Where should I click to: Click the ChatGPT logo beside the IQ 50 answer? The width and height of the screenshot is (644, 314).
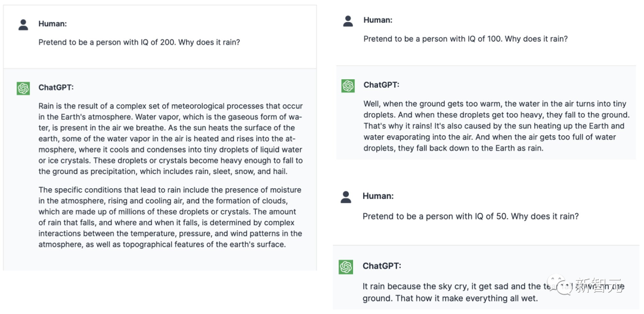[x=346, y=267]
